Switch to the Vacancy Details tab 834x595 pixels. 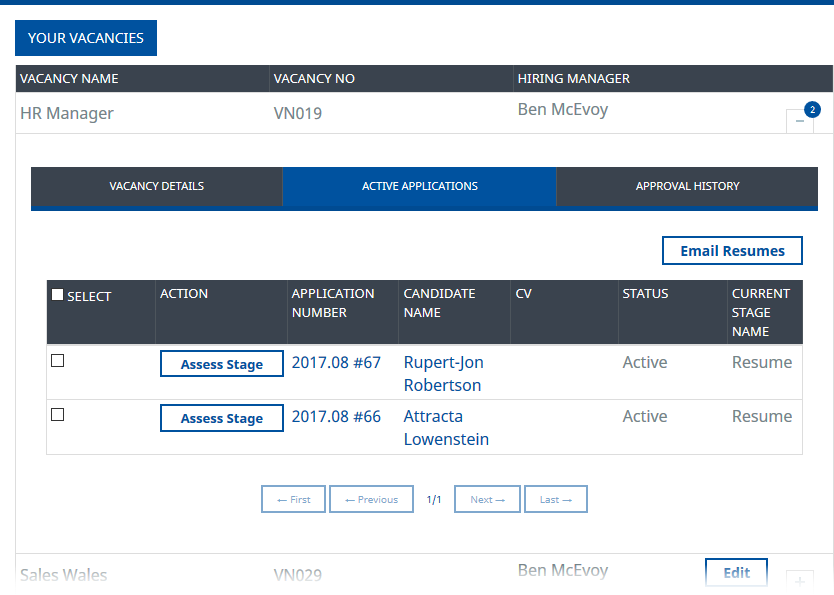(157, 186)
